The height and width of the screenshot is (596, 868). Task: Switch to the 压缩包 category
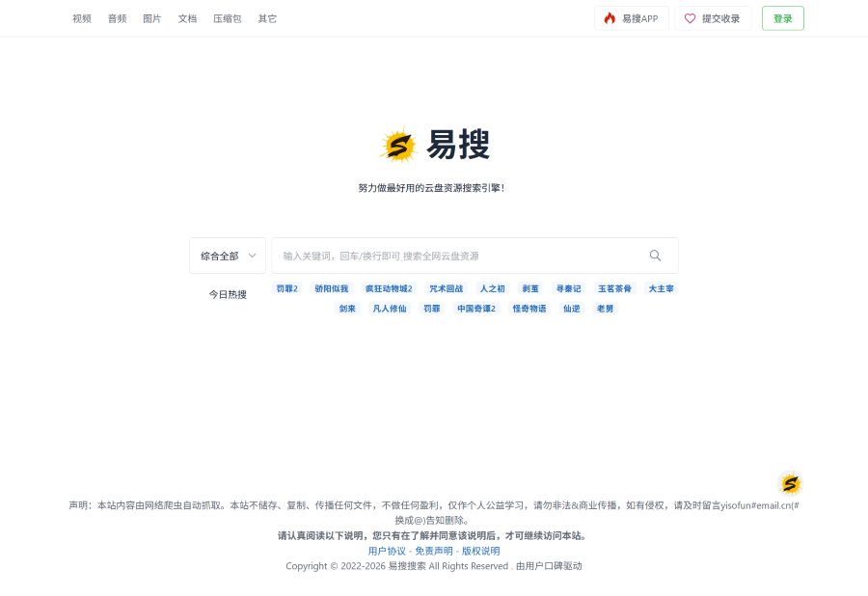click(x=227, y=17)
